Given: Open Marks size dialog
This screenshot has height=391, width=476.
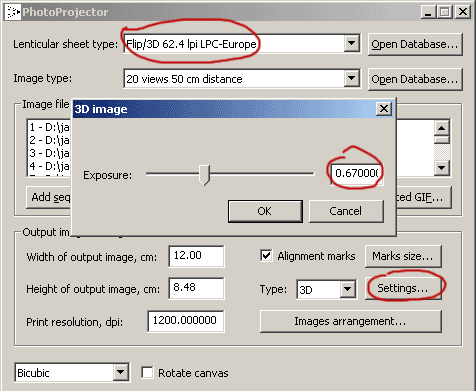Looking at the screenshot, I should 403,256.
